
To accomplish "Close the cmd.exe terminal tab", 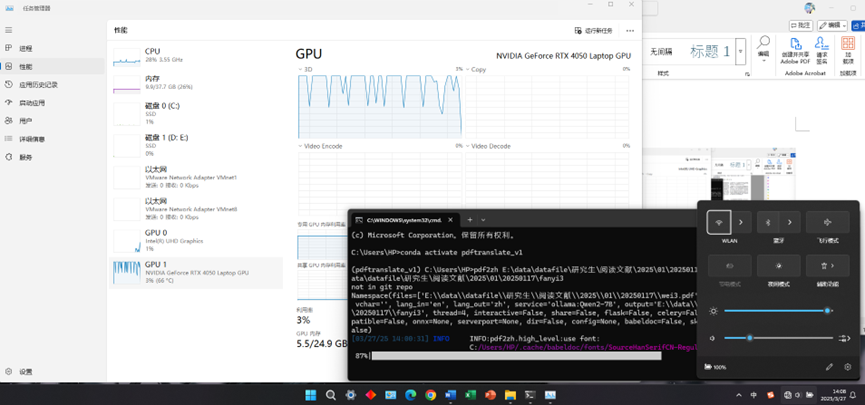I will tap(450, 220).
